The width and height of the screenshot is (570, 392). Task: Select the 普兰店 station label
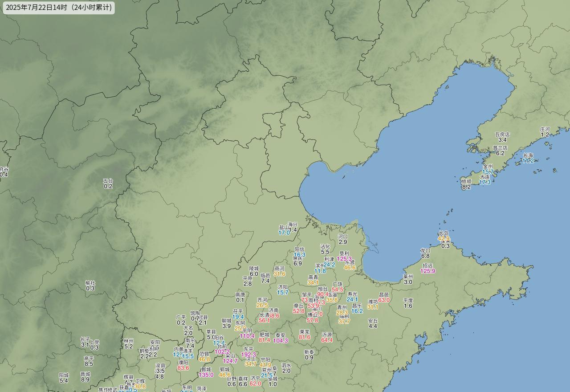(500, 147)
